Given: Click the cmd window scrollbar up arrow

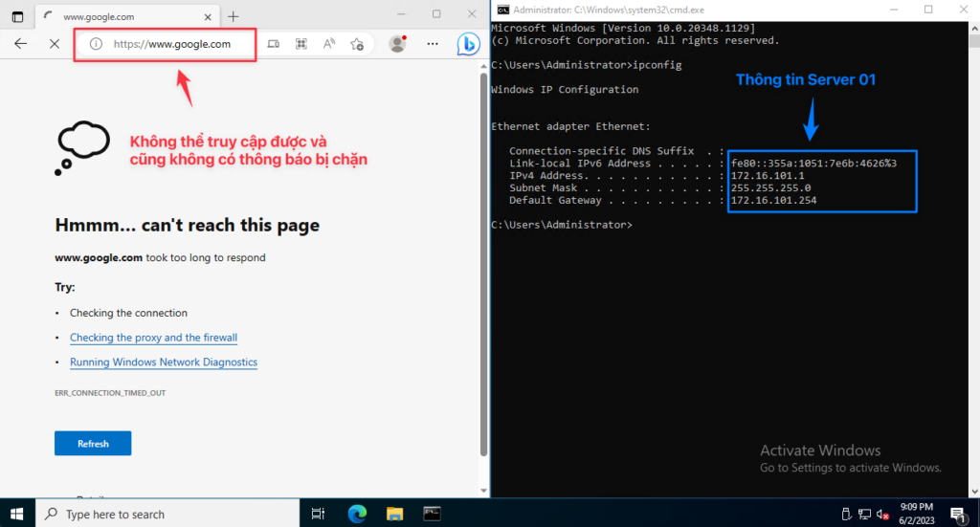Looking at the screenshot, I should [x=974, y=28].
